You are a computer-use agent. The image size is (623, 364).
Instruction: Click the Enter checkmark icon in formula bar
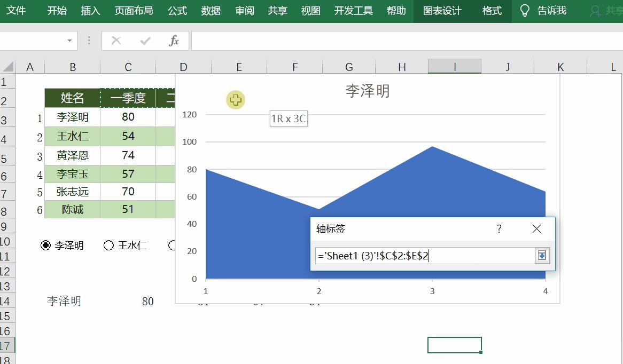[144, 40]
